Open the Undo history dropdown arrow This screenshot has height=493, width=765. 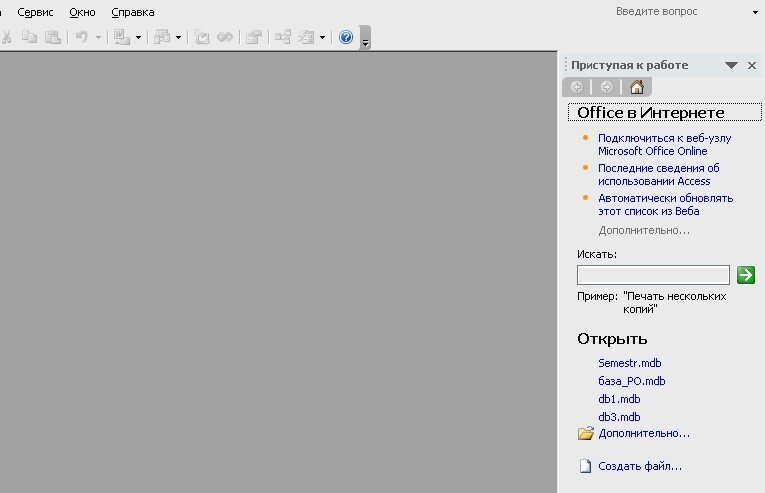(x=98, y=37)
